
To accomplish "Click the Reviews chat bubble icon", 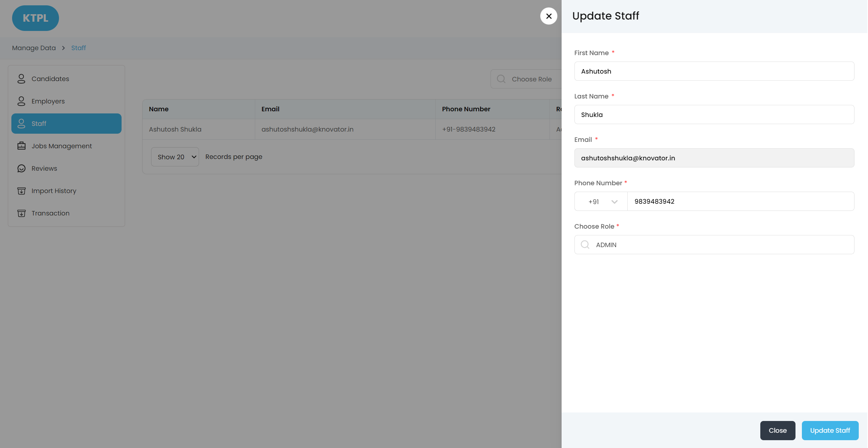I will coord(21,168).
